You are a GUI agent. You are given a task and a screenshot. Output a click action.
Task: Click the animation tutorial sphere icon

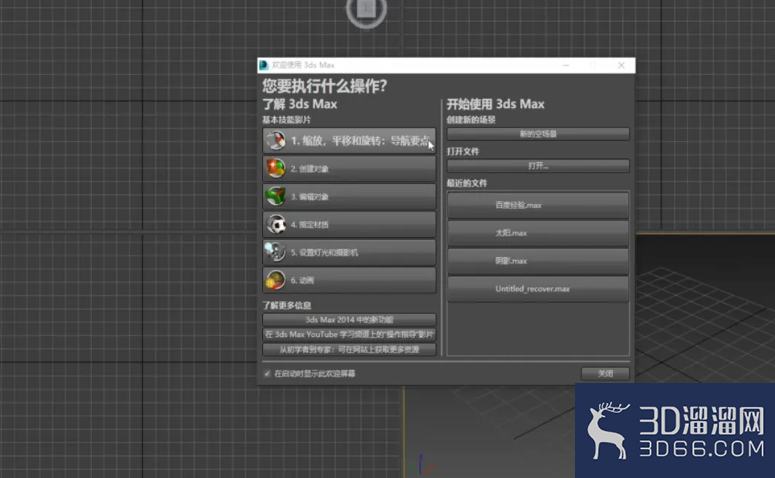coord(275,280)
